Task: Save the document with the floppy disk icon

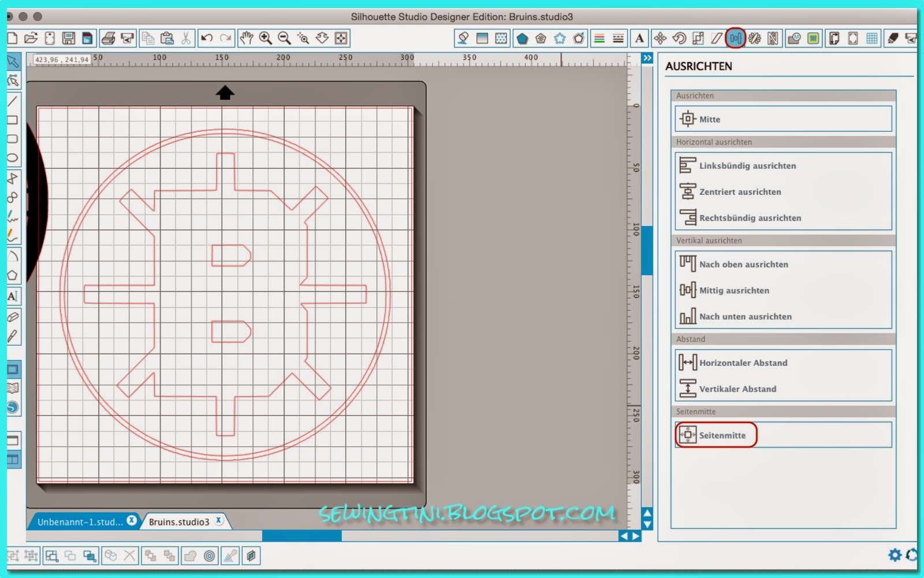Action: pos(69,39)
